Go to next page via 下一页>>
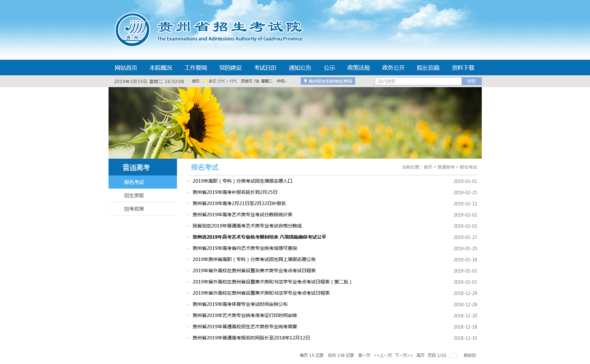This screenshot has width=590, height=364. (404, 355)
